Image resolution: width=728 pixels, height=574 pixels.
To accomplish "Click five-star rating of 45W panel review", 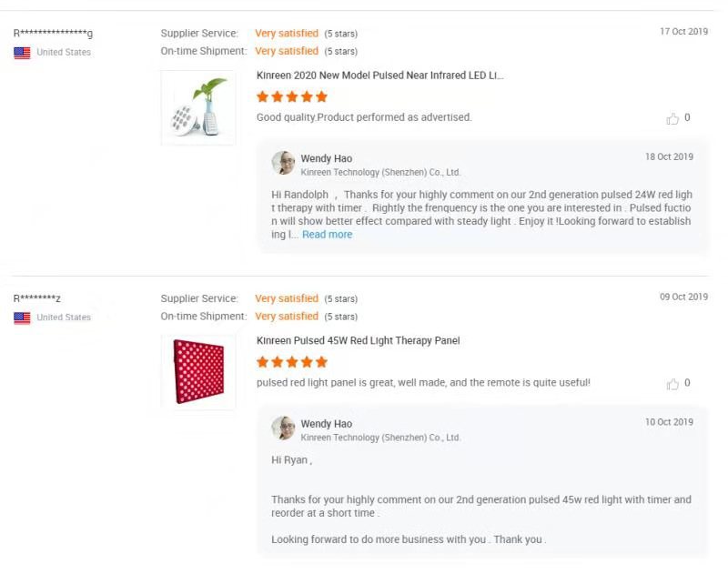I will (x=291, y=362).
